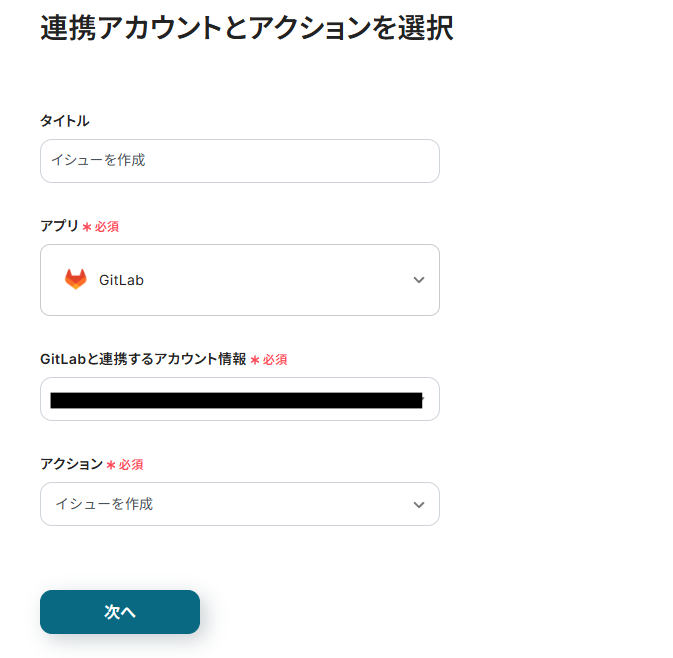Click the GitLab fox logo icon

76,280
